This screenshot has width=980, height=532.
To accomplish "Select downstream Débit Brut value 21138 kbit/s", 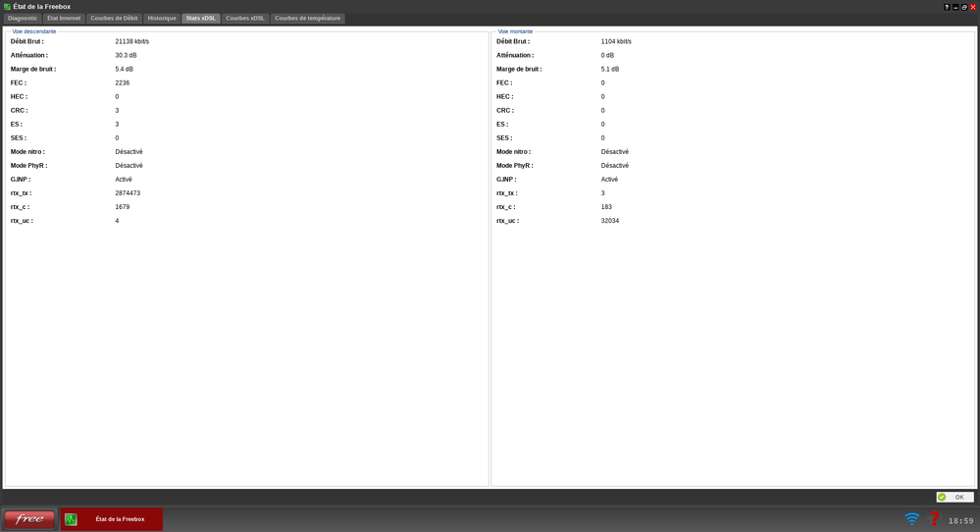I will coord(131,42).
